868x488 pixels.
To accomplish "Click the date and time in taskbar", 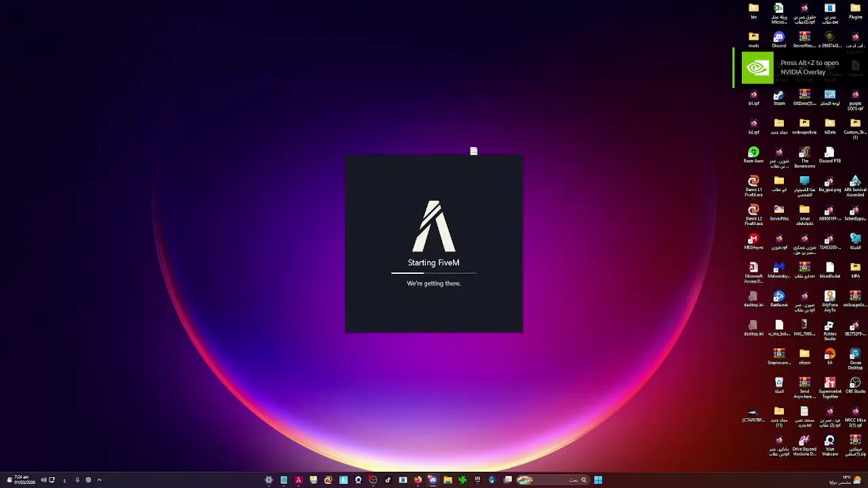I will [x=25, y=480].
